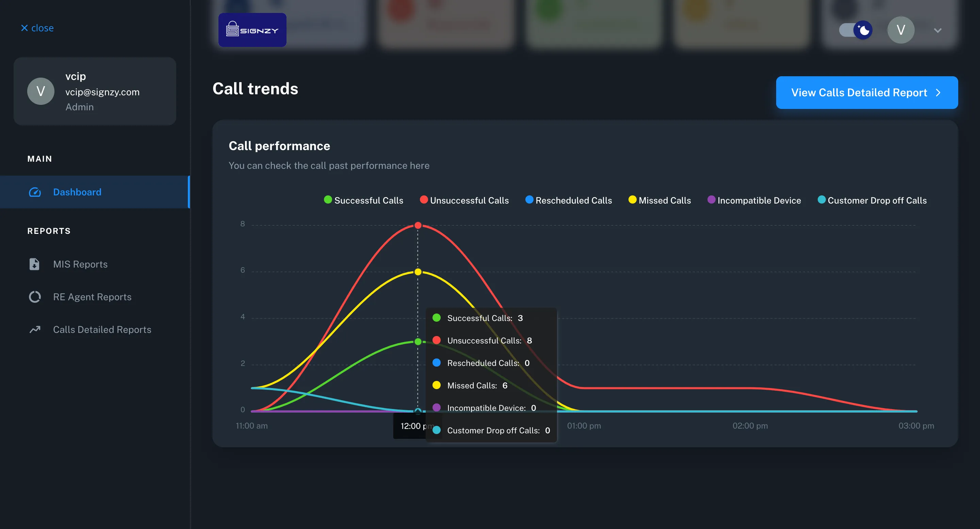Click yellow Missed Calls peak point
The height and width of the screenshot is (529, 980).
coord(418,272)
